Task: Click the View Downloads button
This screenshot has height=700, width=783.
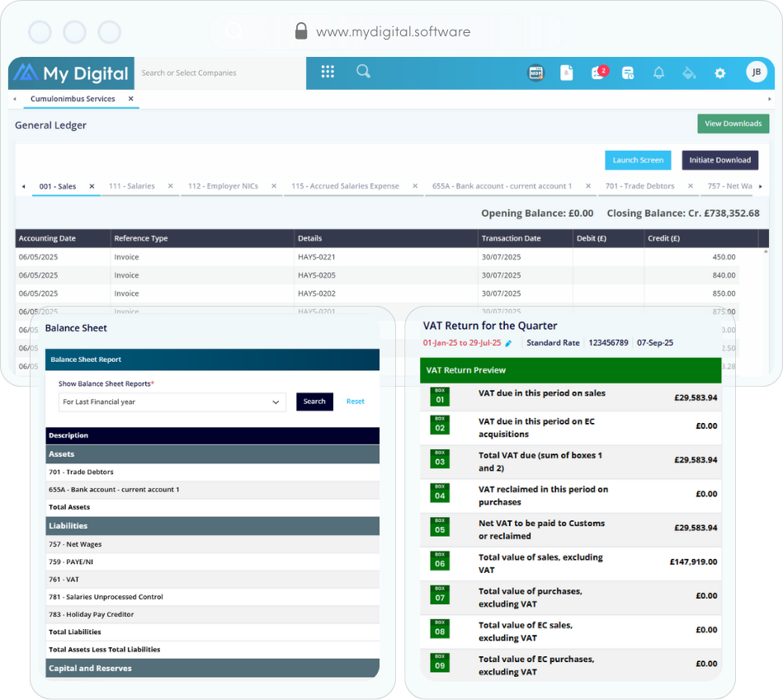Action: click(733, 124)
